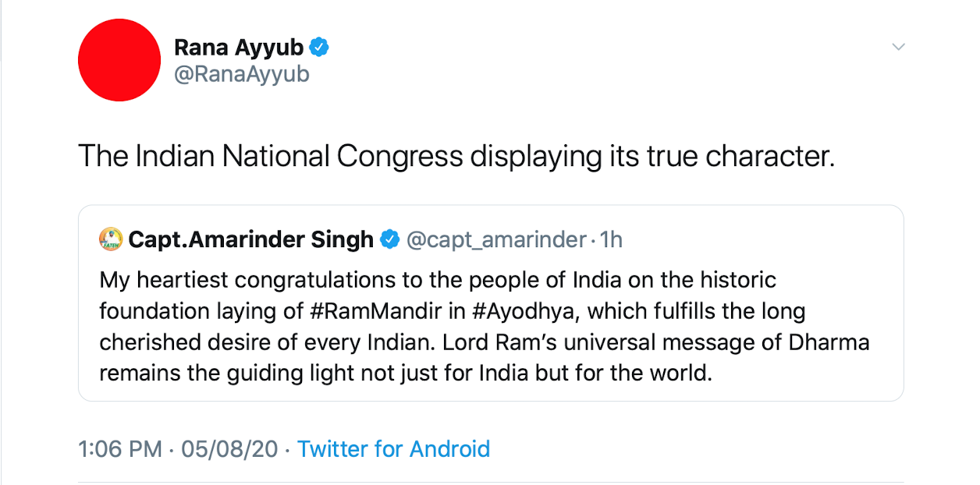Click the quoted tweet's last line 'remains the guiding light'

406,373
